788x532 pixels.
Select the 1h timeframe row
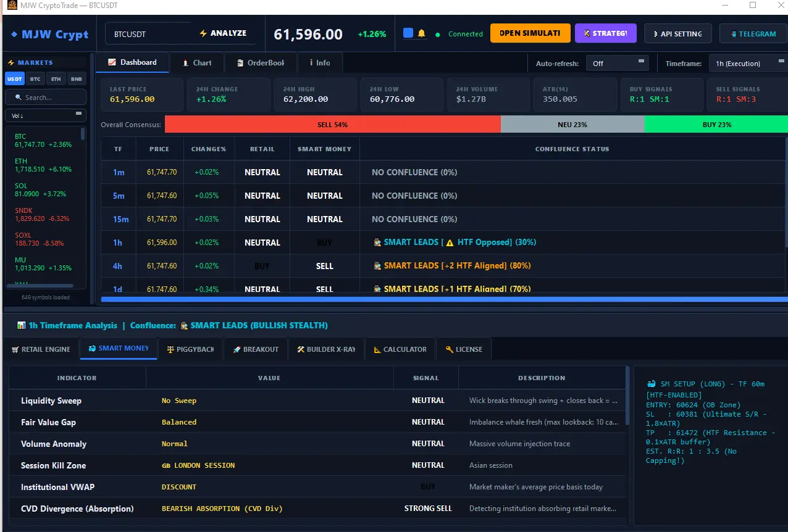(443, 243)
